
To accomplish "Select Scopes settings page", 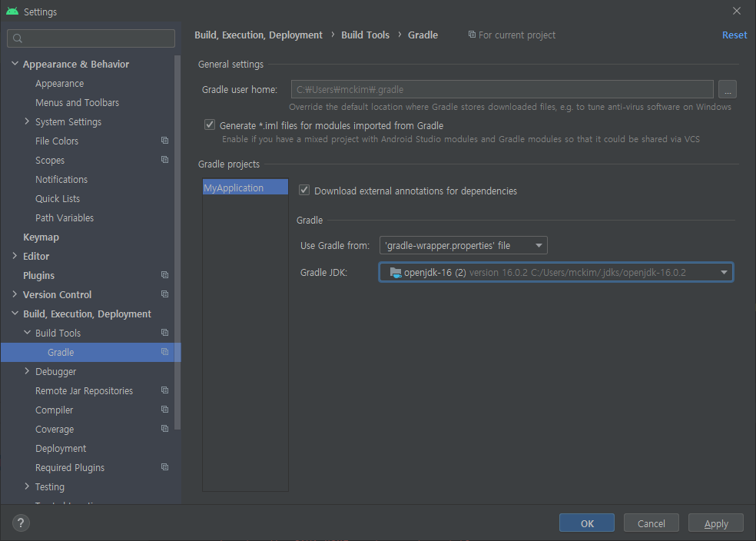I will [50, 160].
